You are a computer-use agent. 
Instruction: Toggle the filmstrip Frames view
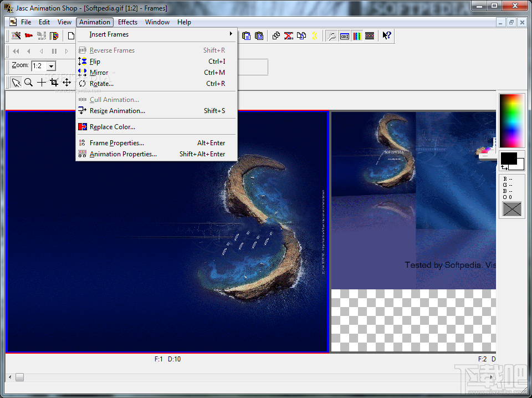pos(370,35)
